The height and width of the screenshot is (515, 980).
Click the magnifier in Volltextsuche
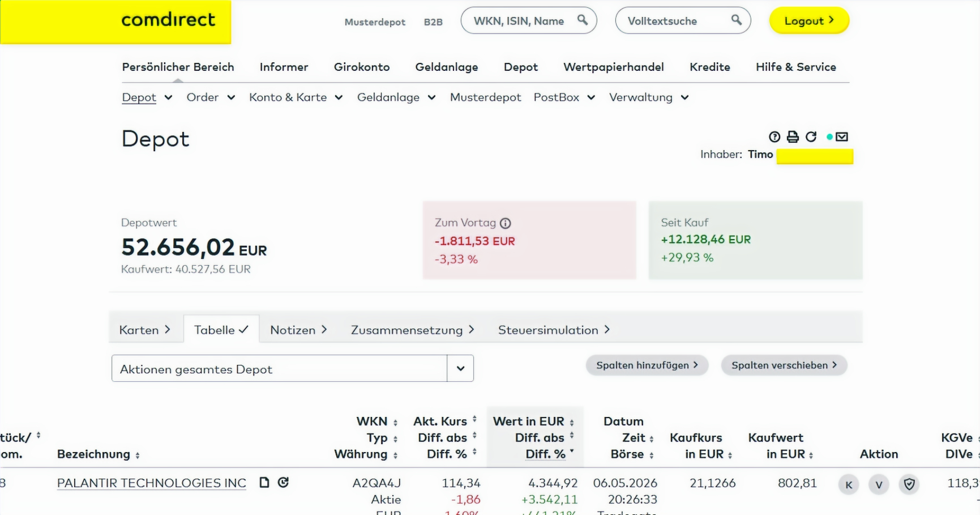coord(736,20)
